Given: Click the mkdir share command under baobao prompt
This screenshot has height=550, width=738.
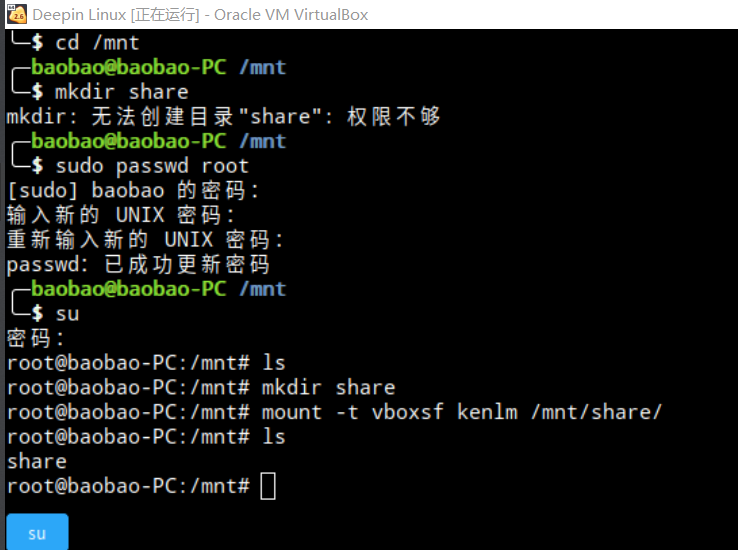Looking at the screenshot, I should pos(121,92).
